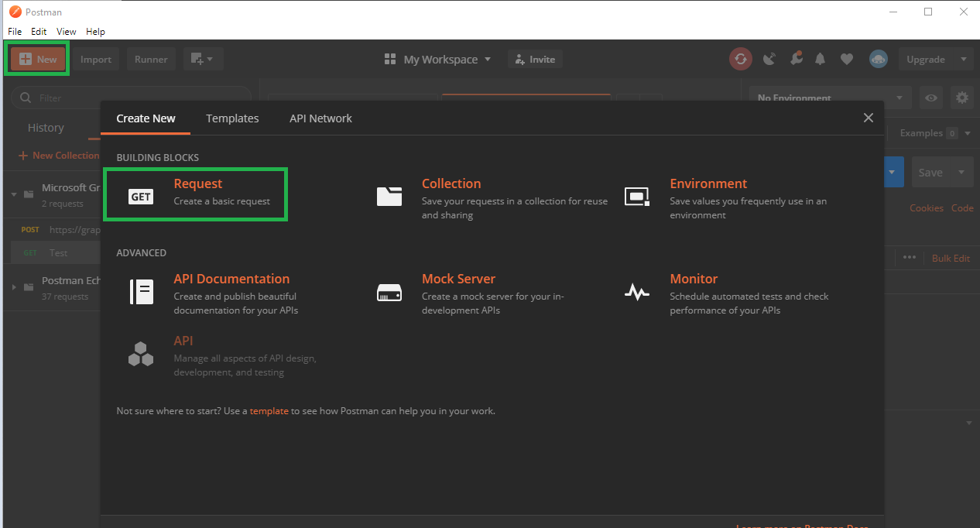Open the Runner
The image size is (980, 528).
pyautogui.click(x=151, y=59)
